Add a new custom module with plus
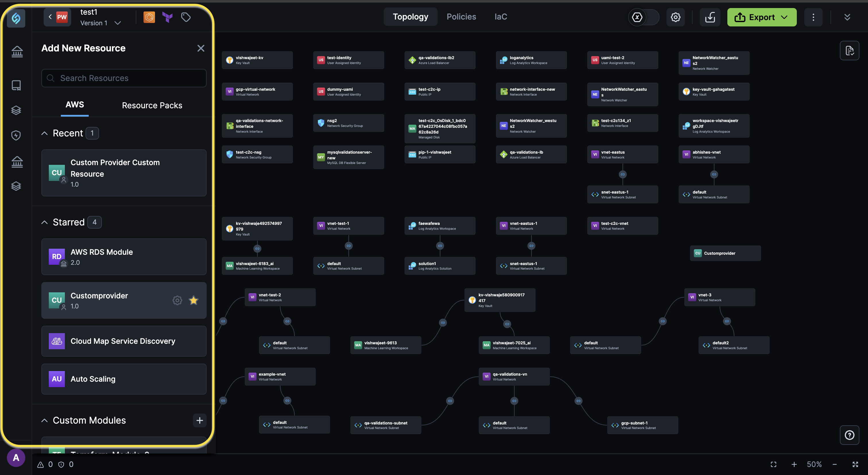This screenshot has height=475, width=868. coord(199,420)
